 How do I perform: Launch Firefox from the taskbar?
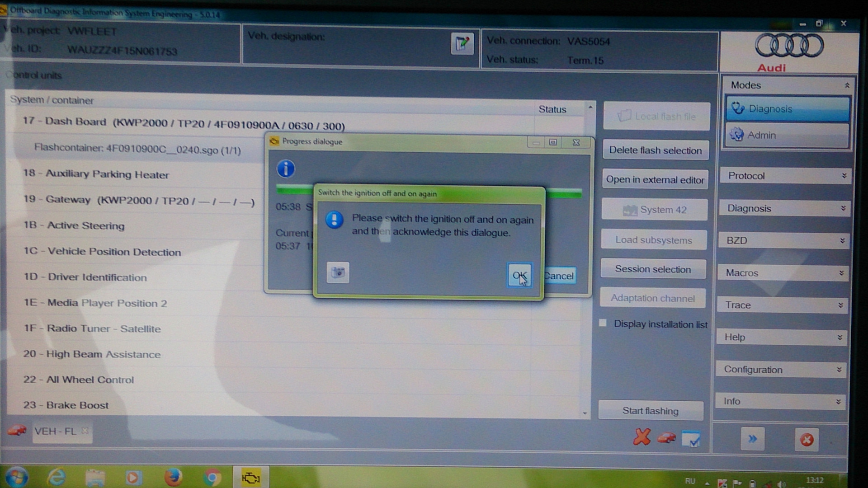(173, 478)
